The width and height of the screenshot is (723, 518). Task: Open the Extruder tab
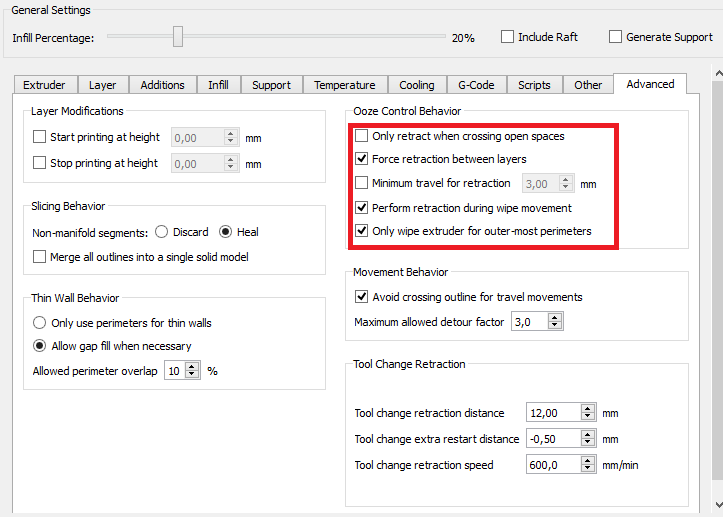tap(44, 85)
